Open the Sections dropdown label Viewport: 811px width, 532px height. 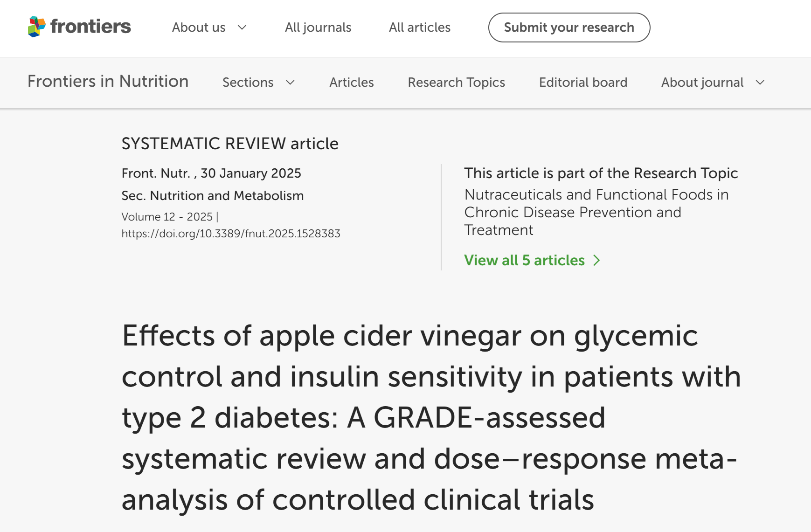tap(248, 83)
